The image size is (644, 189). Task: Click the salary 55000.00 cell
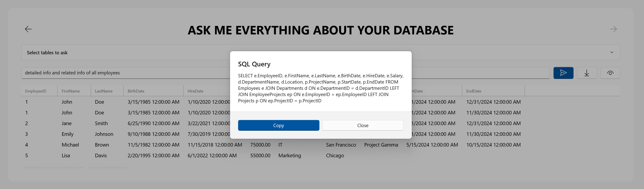(260, 156)
